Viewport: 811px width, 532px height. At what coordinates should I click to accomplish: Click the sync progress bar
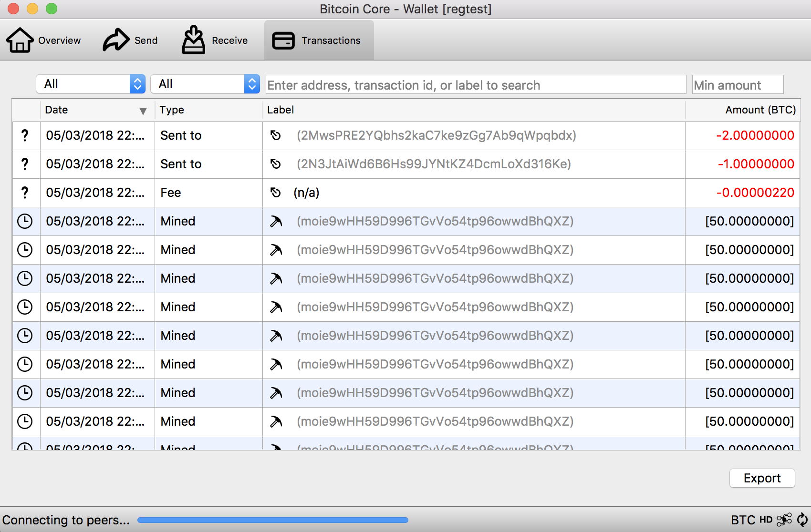273,520
